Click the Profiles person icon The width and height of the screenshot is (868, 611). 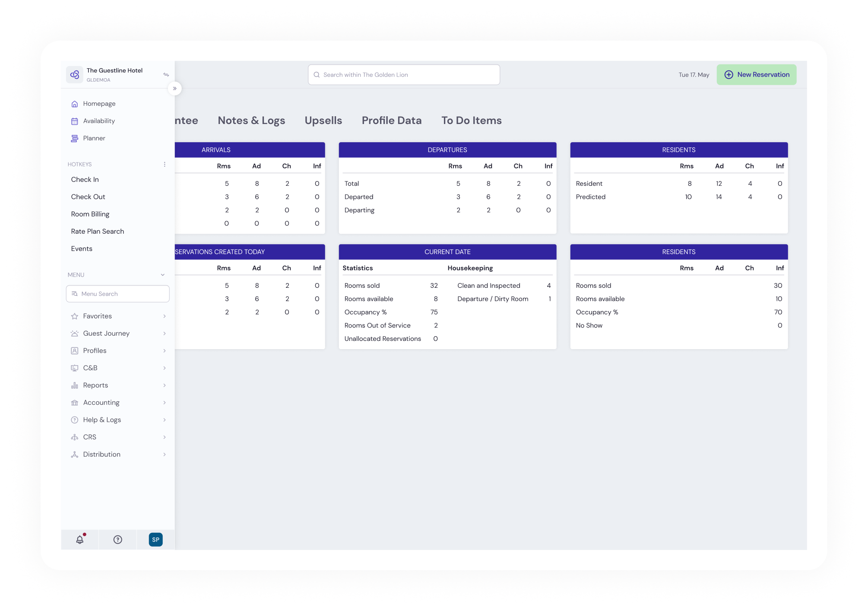[75, 351]
